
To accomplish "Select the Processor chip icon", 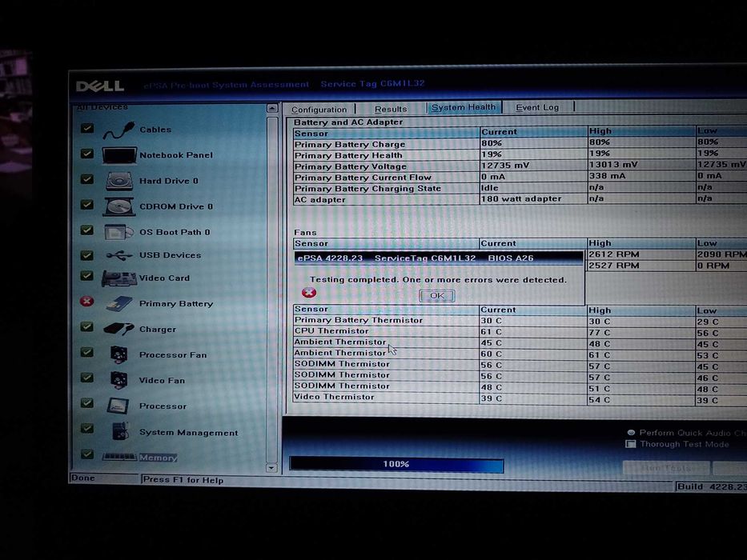I will coord(118,406).
